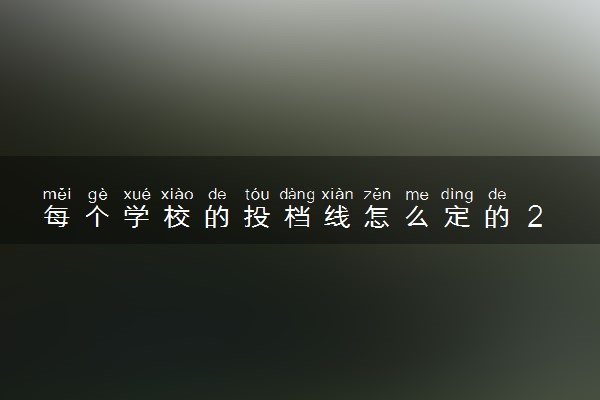600x400 pixels.
Task: Select the pinyin label zěn
Action: tap(377, 194)
